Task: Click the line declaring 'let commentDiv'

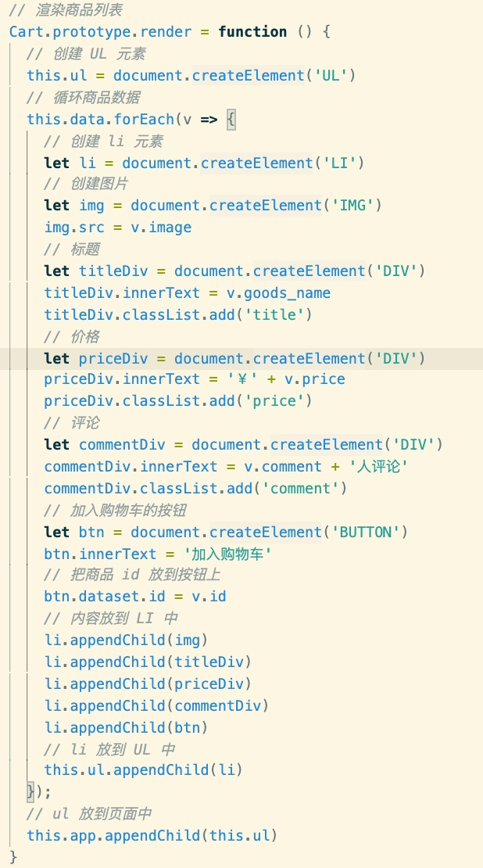Action: [244, 444]
